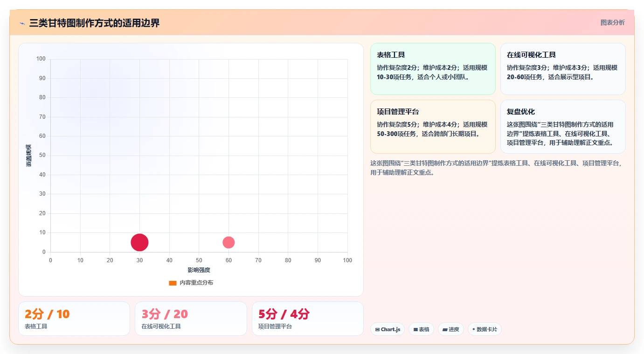Click the lightning icon beside the title
Screen dimensions: 644x354
click(x=22, y=23)
